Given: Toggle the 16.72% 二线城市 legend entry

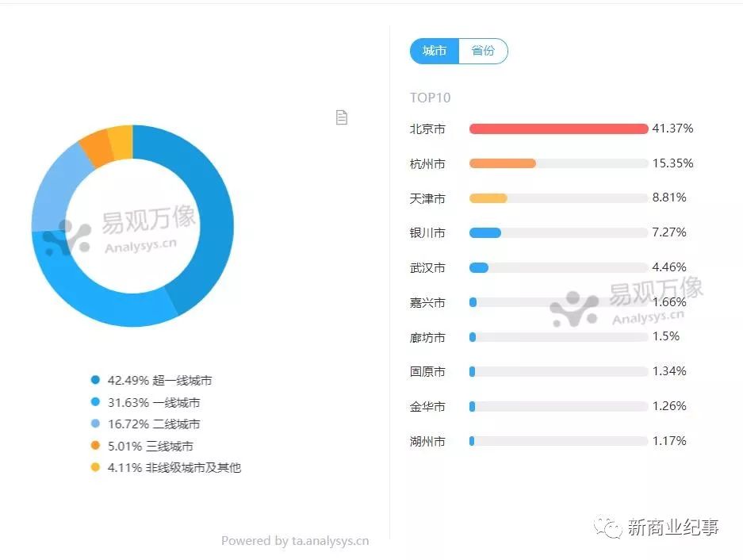Looking at the screenshot, I should pyautogui.click(x=154, y=424).
